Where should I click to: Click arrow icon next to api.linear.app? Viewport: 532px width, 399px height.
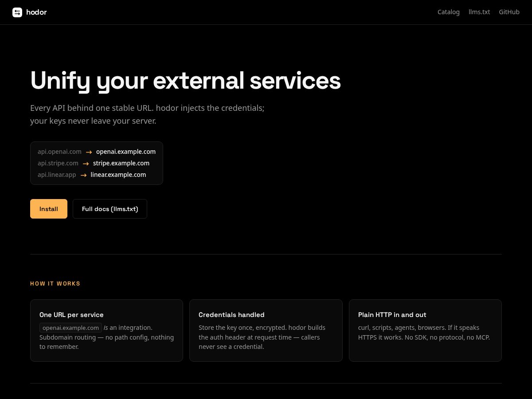(83, 175)
